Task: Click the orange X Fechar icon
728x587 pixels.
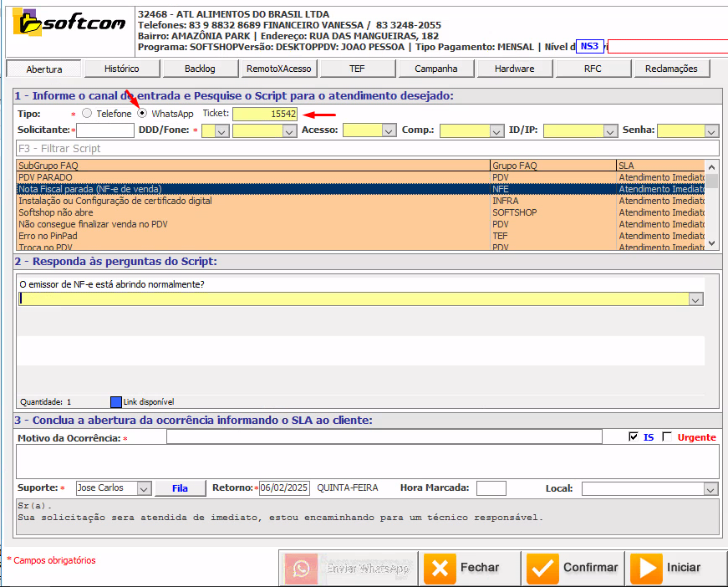Action: (x=440, y=569)
